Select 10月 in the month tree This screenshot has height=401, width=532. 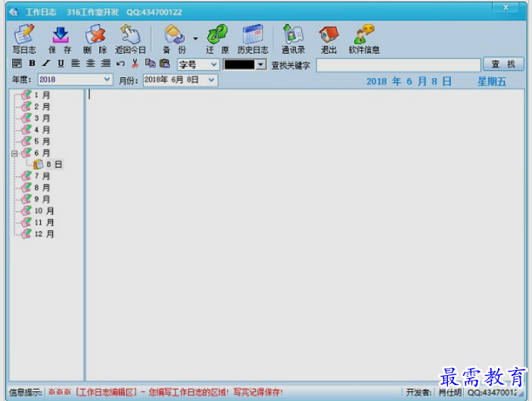click(x=44, y=210)
